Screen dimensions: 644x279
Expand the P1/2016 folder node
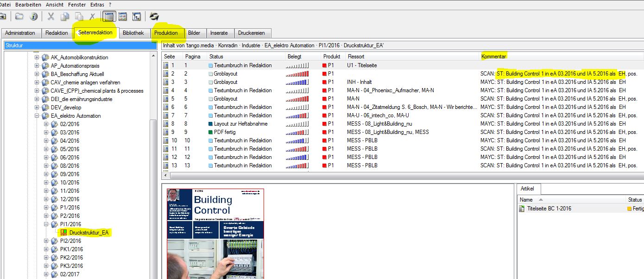[46, 208]
